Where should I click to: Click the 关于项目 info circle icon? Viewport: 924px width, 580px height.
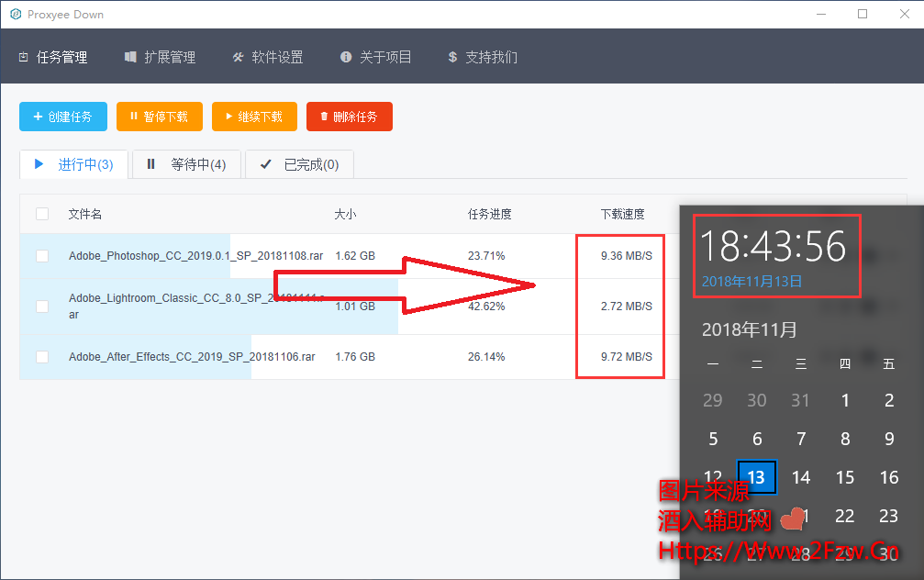tap(346, 57)
